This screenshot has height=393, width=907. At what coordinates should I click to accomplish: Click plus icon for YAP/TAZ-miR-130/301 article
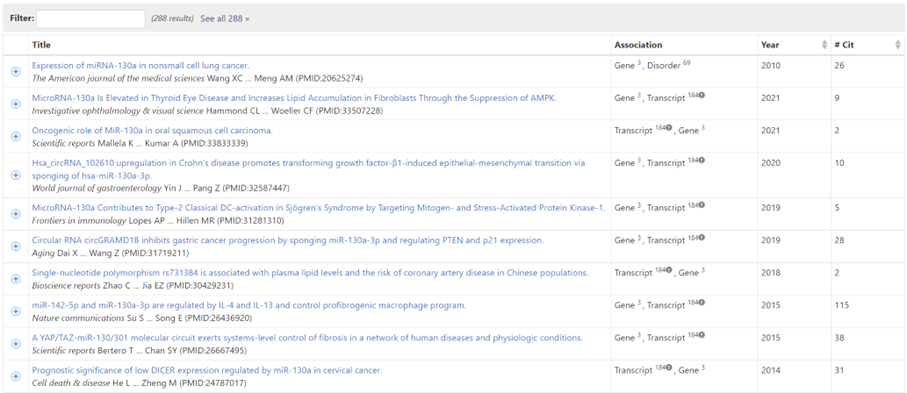(16, 344)
